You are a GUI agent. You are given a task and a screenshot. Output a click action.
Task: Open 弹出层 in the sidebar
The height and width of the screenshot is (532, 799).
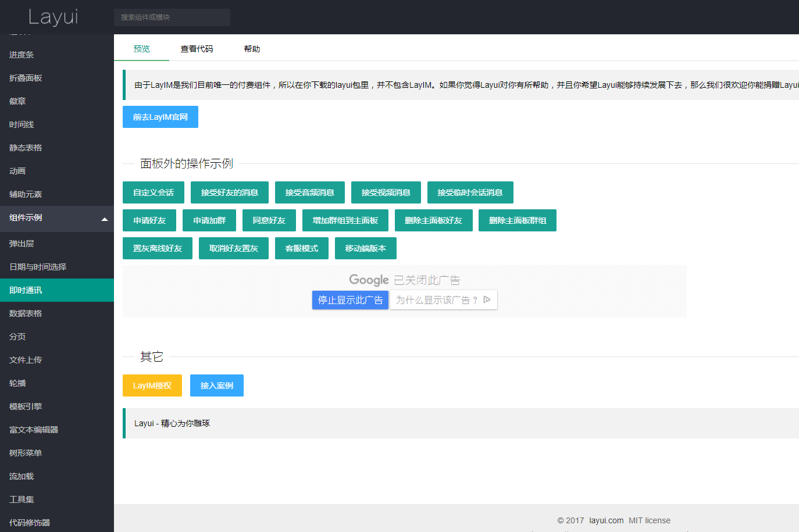[x=57, y=244]
